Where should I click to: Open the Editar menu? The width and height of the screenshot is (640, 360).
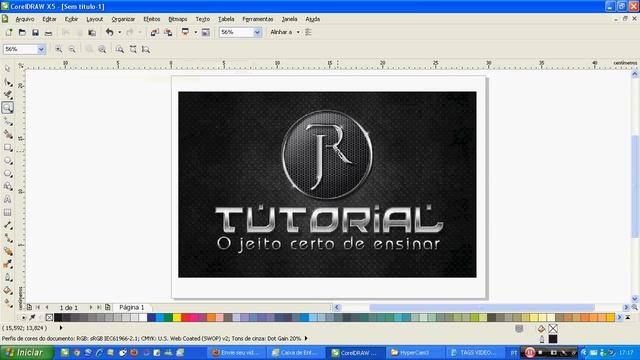tap(49, 19)
